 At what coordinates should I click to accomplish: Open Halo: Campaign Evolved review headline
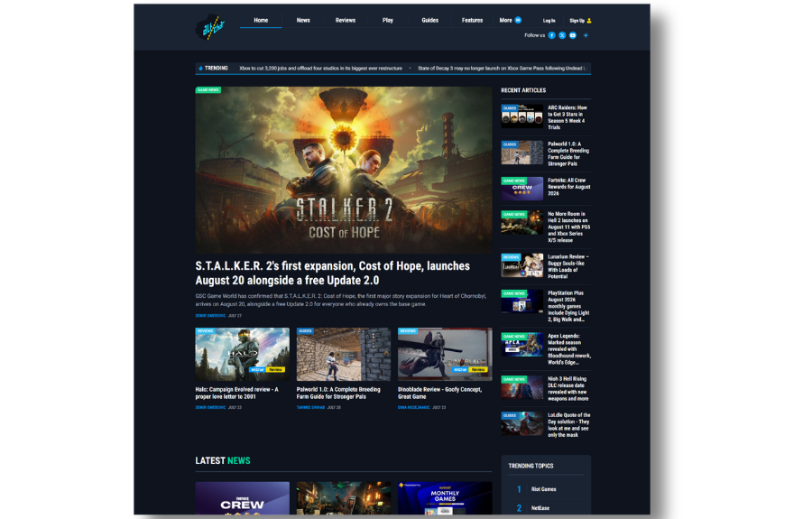pos(236,393)
